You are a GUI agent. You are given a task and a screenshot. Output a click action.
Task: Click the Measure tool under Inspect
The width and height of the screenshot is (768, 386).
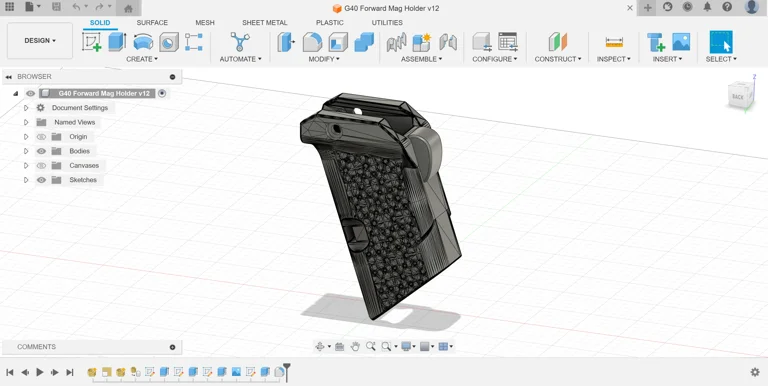click(x=614, y=42)
